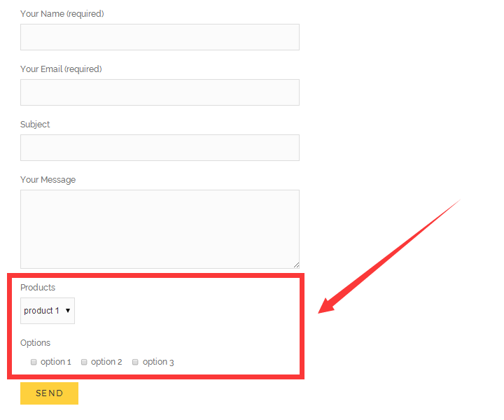Focus the Your Email text box

tap(160, 92)
